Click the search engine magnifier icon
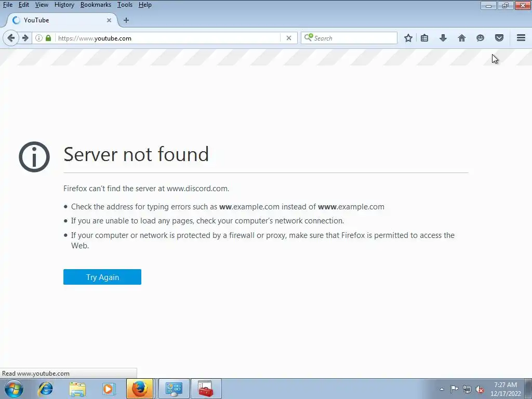This screenshot has width=532, height=399. [x=308, y=37]
